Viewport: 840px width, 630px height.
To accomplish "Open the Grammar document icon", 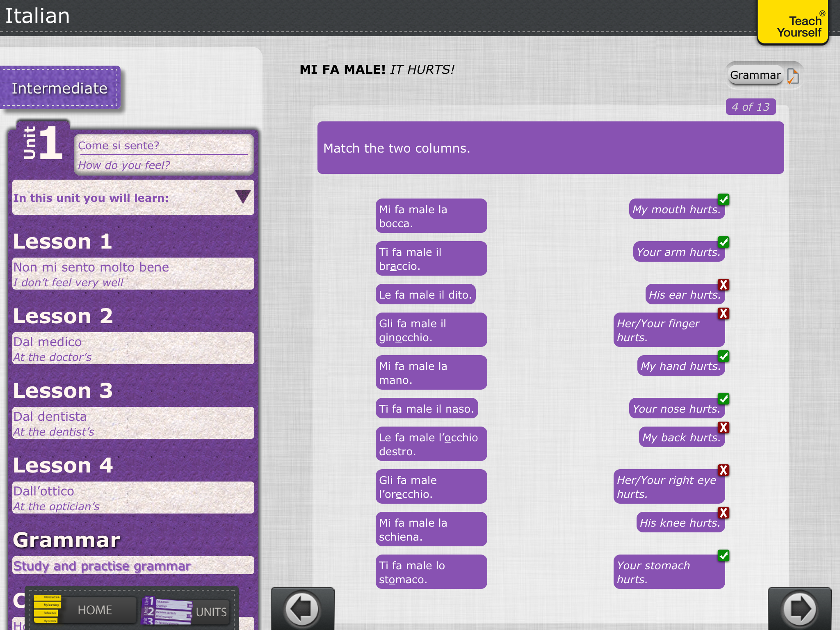I will tap(792, 76).
